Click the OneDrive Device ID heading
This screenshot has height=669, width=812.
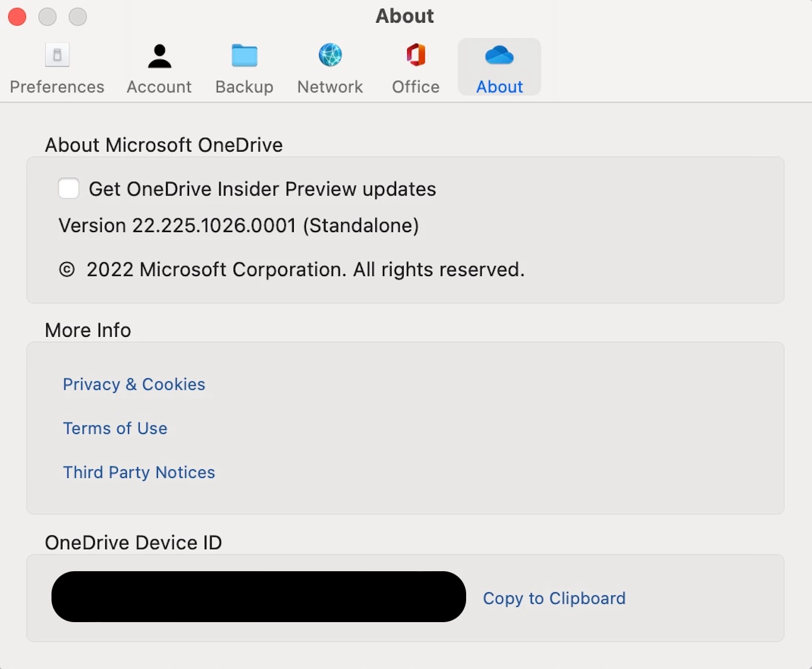(x=134, y=543)
